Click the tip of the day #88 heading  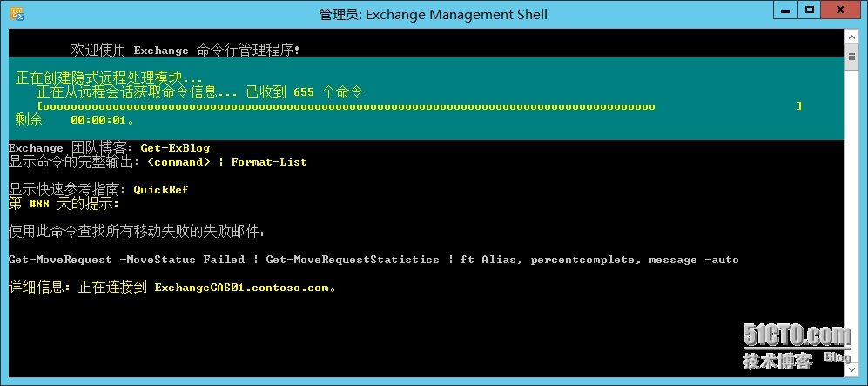[x=64, y=204]
